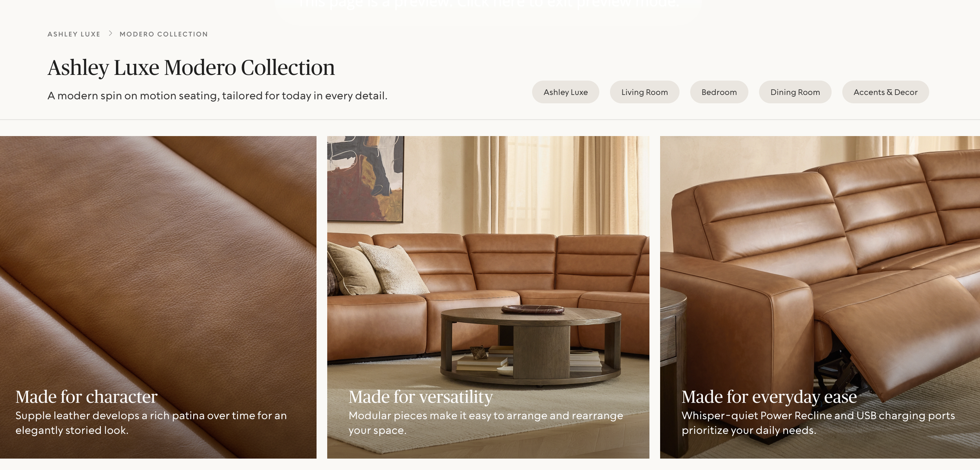Screen dimensions: 980x470
Task: Click the 'Made for character' heading
Action: (86, 397)
